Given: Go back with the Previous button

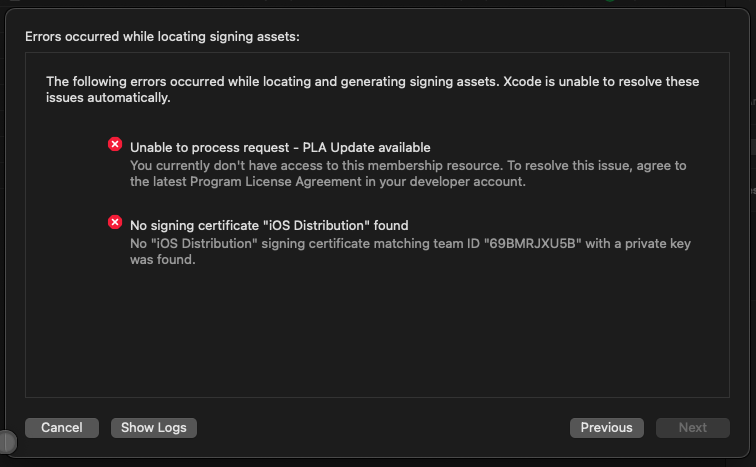Looking at the screenshot, I should click(x=606, y=427).
